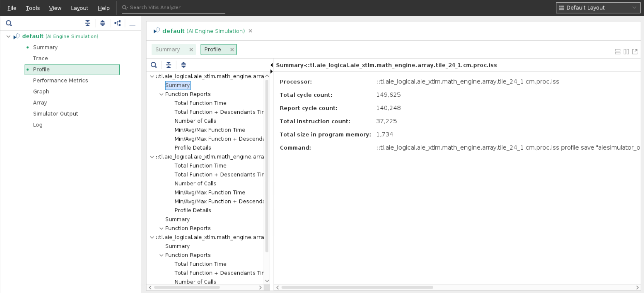Click the program memory size value 1,734
644x293 pixels.
point(385,135)
